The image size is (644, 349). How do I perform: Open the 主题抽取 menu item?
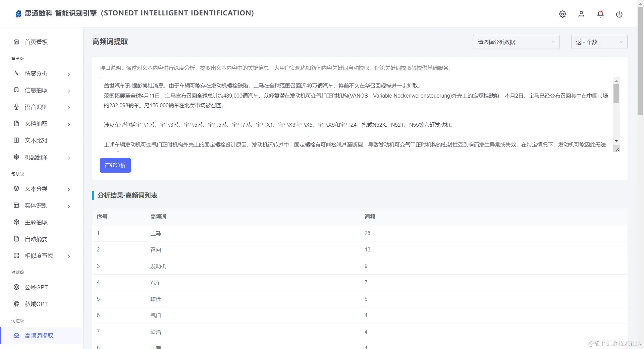pyautogui.click(x=42, y=222)
